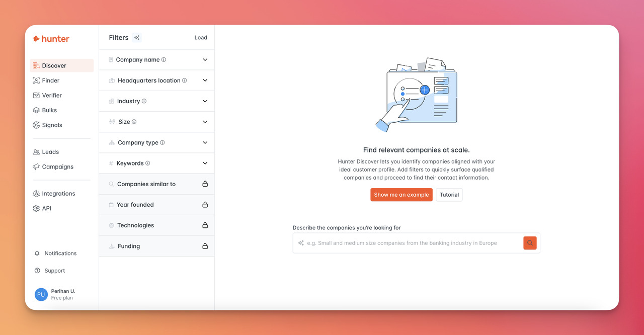This screenshot has height=335, width=644.
Task: Click the API gear icon
Action: (x=36, y=208)
